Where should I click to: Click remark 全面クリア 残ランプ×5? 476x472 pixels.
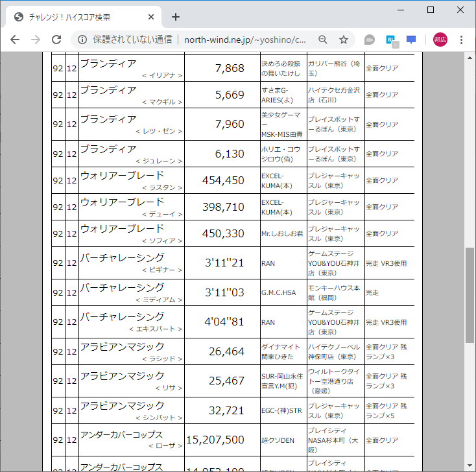click(x=386, y=410)
